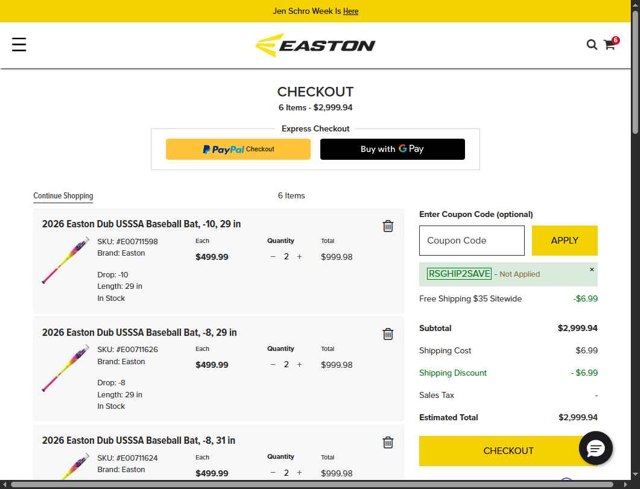
Task: Click the Easton logo
Action: [x=315, y=45]
